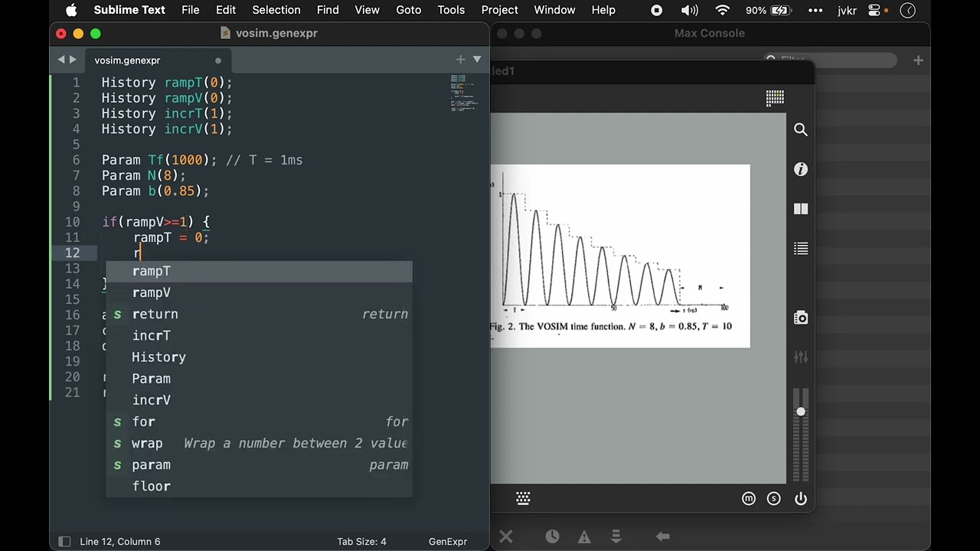Open the Max reference book icon
Screen dimensions: 980x551
click(801, 209)
